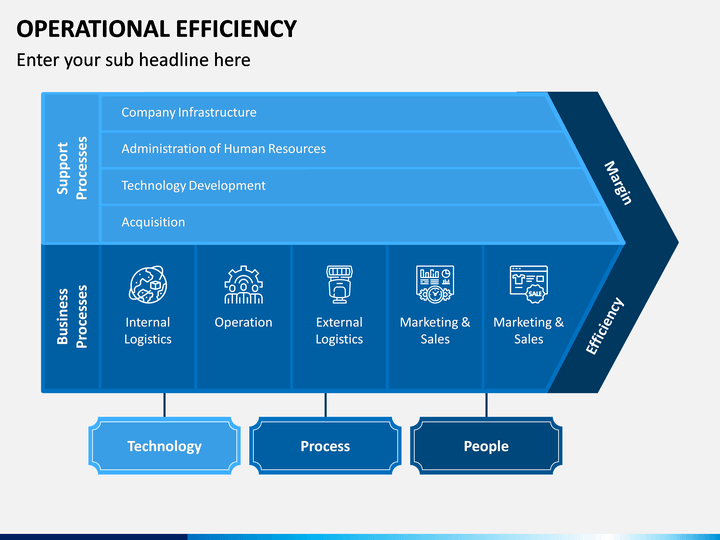Click the Internal Logistics globe icon
The width and height of the screenshot is (720, 540).
(x=148, y=285)
